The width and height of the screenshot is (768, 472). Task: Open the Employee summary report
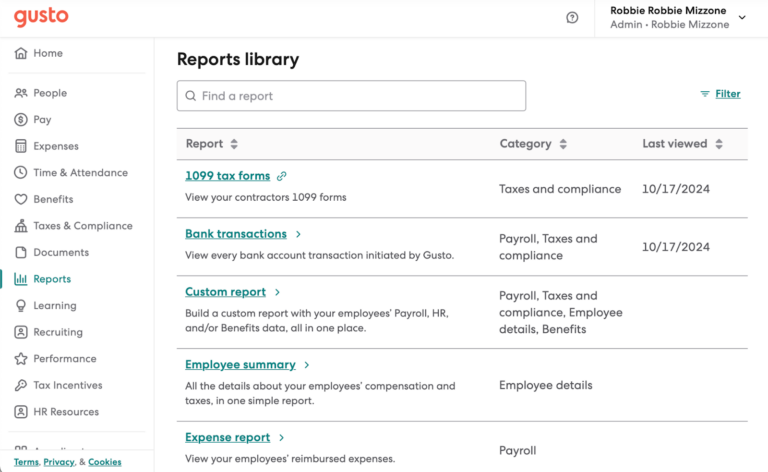point(240,365)
